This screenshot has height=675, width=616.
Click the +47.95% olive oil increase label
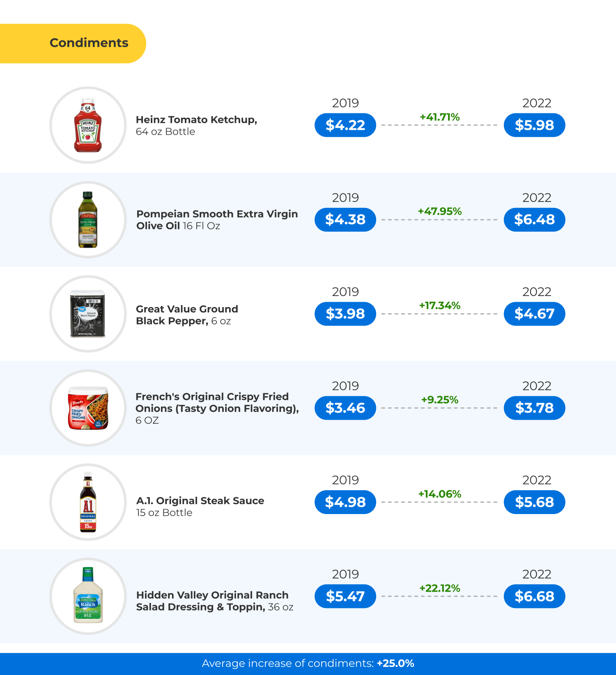click(439, 211)
